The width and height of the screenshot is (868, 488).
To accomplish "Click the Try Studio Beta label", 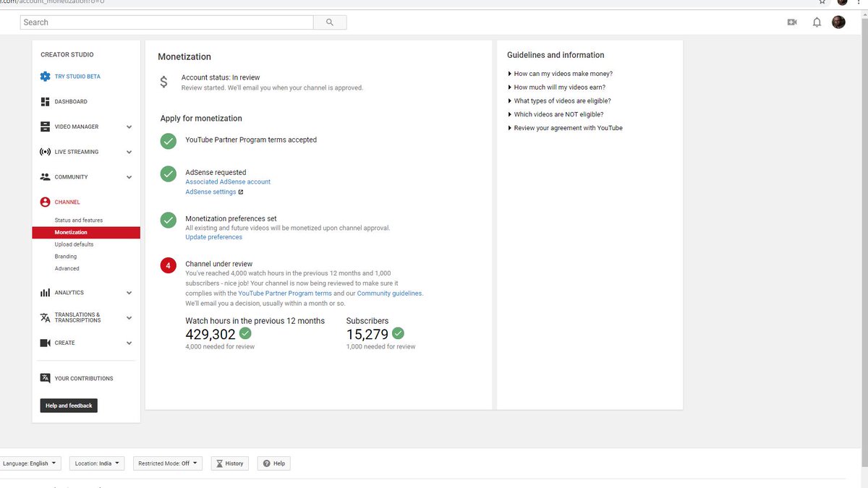I will coord(77,77).
